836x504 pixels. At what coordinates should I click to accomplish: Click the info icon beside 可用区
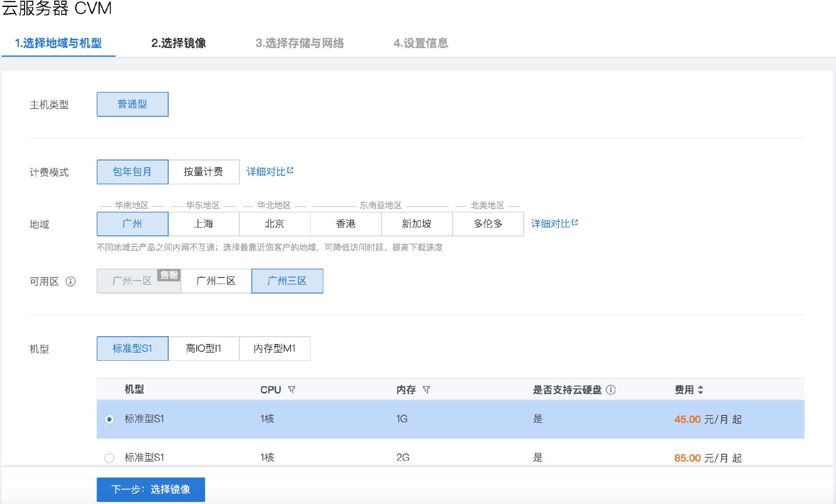(x=71, y=282)
